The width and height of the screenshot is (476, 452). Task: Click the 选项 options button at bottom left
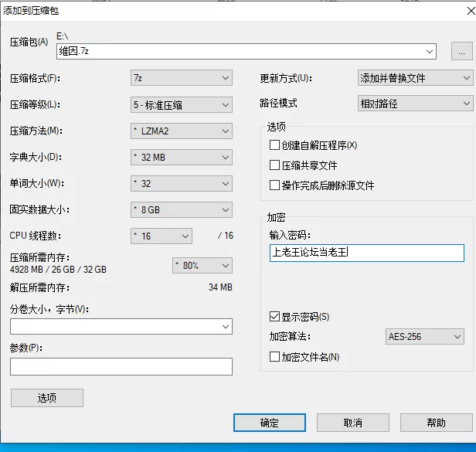(47, 398)
